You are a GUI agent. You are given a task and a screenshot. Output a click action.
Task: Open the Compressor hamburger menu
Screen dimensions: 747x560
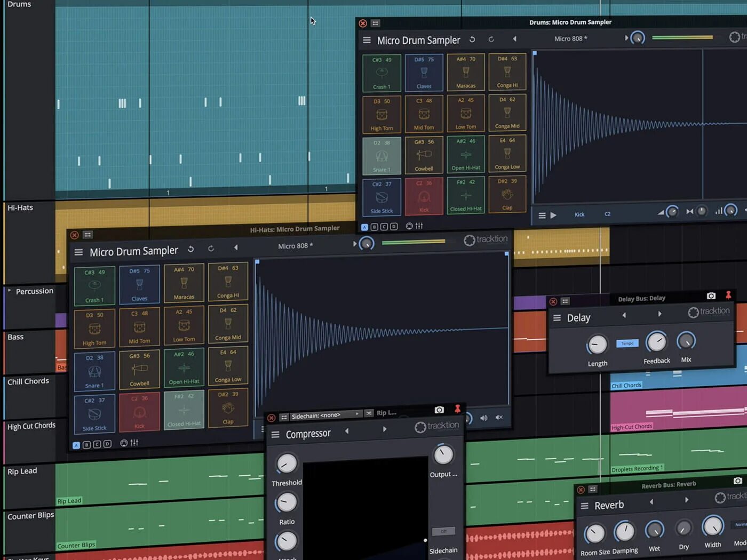point(275,435)
